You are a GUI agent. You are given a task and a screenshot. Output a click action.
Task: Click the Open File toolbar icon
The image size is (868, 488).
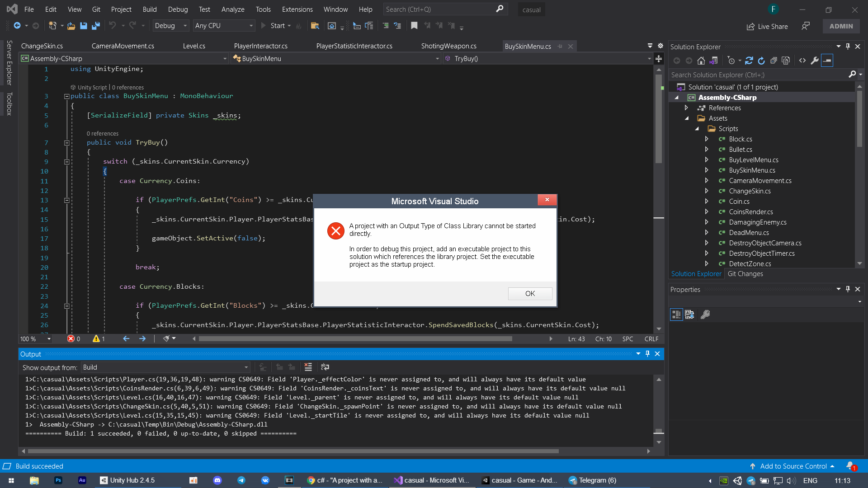(71, 26)
